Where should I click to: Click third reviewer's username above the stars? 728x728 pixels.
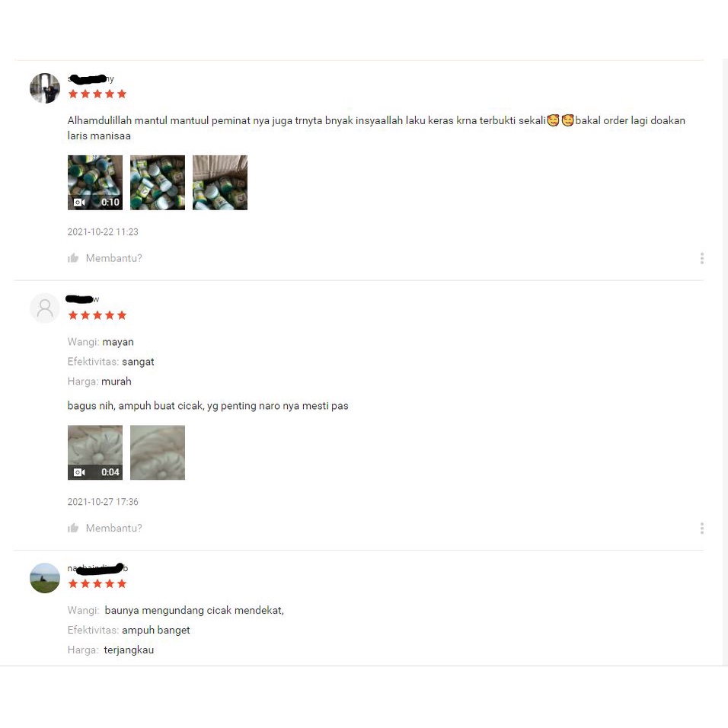pos(97,568)
